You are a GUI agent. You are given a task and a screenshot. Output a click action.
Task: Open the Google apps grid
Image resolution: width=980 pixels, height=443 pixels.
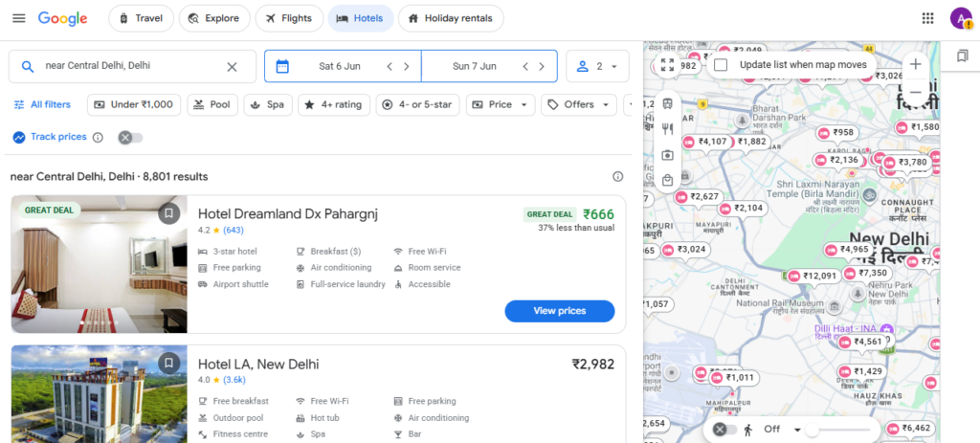tap(928, 18)
